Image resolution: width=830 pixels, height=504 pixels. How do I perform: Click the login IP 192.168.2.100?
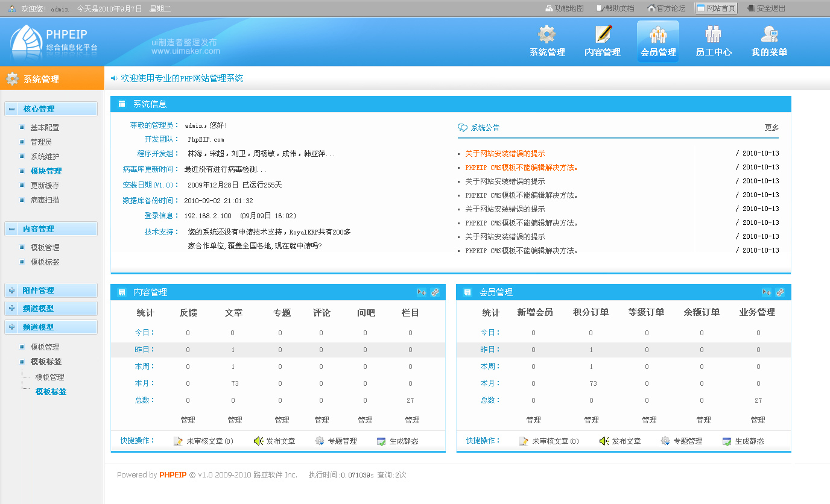click(x=207, y=216)
